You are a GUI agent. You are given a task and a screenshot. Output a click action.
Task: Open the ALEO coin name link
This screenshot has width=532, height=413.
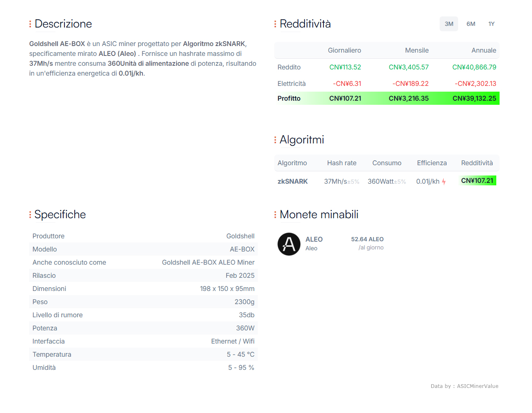point(314,239)
